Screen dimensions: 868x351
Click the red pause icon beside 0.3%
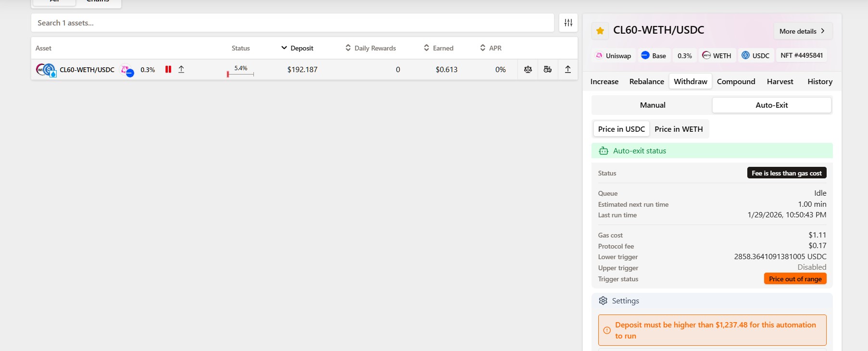coord(168,69)
